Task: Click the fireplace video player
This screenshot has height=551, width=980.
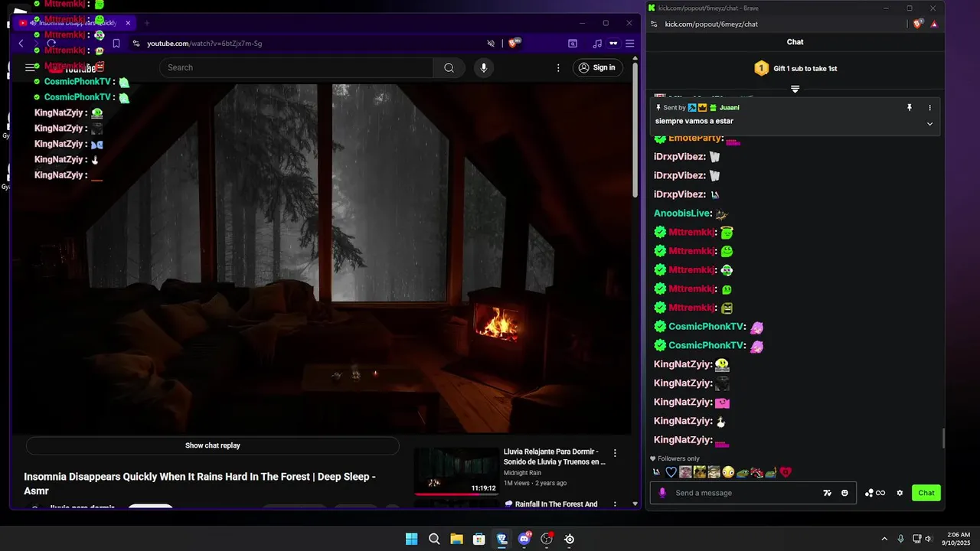Action: pyautogui.click(x=322, y=259)
